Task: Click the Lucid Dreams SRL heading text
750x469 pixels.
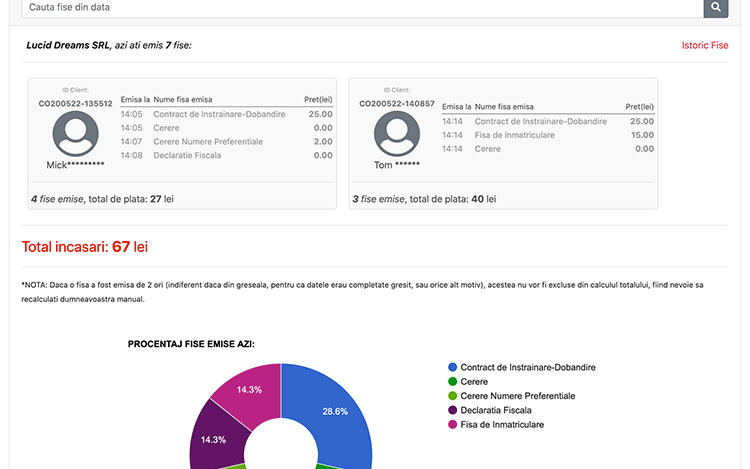Action: click(68, 45)
